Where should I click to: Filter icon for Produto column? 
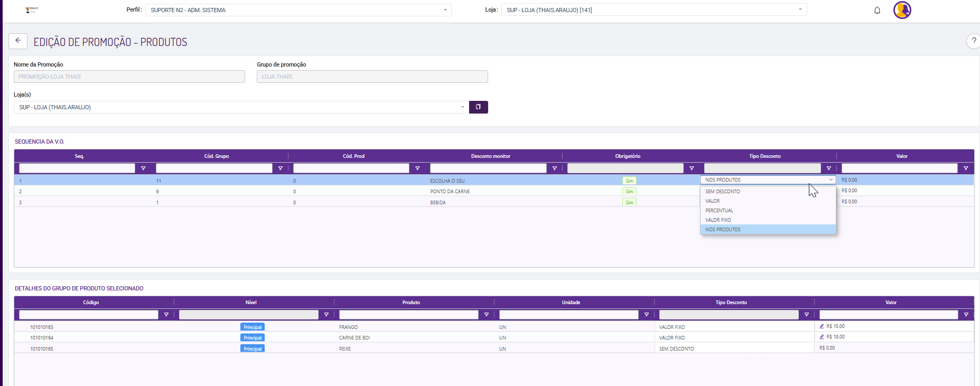[487, 315]
